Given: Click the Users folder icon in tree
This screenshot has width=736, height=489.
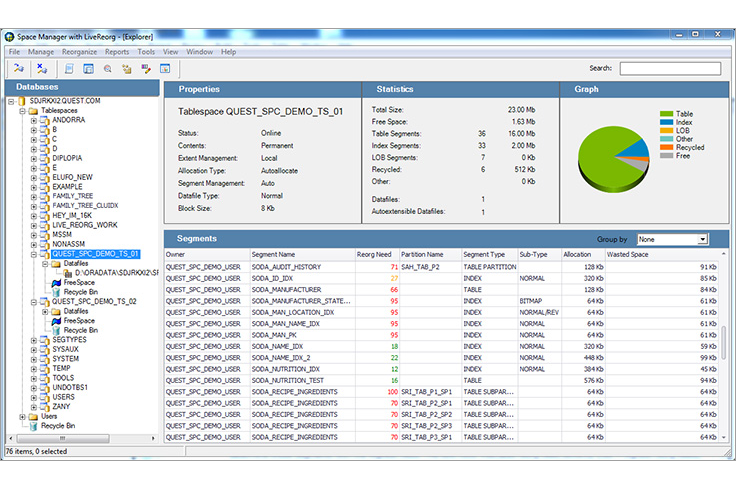Looking at the screenshot, I should coord(33,417).
